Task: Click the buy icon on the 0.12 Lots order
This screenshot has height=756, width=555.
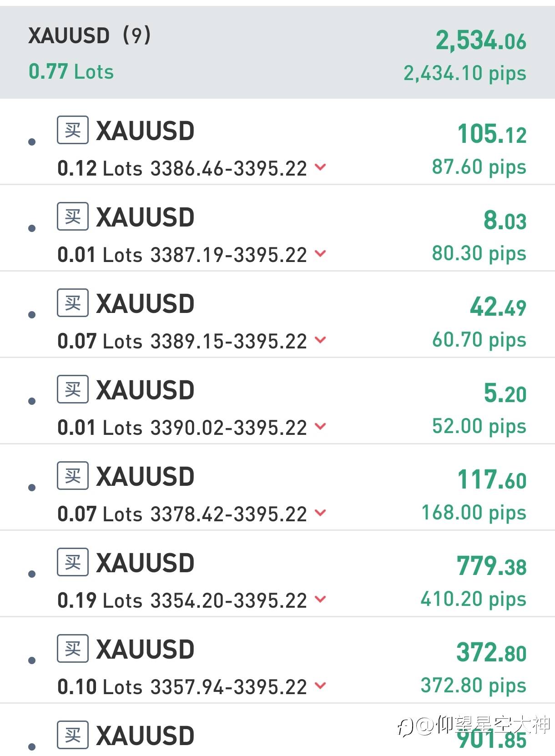Action: pyautogui.click(x=73, y=130)
